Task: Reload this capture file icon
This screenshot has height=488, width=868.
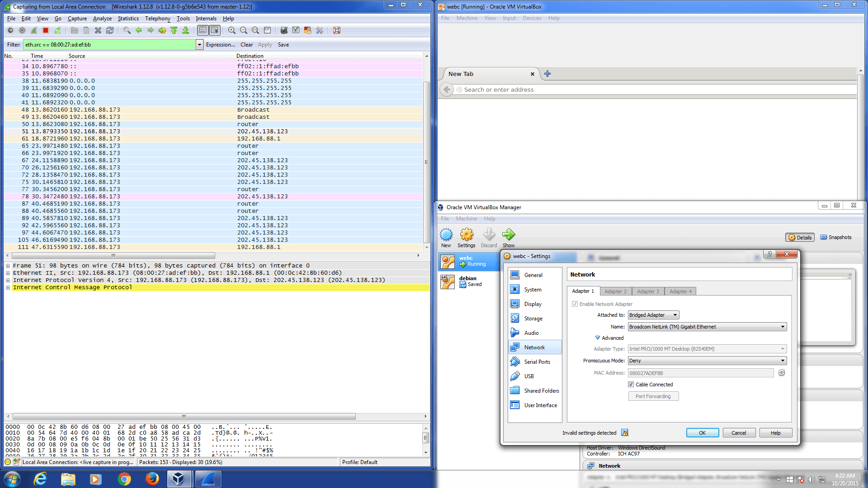Action: pyautogui.click(x=110, y=30)
